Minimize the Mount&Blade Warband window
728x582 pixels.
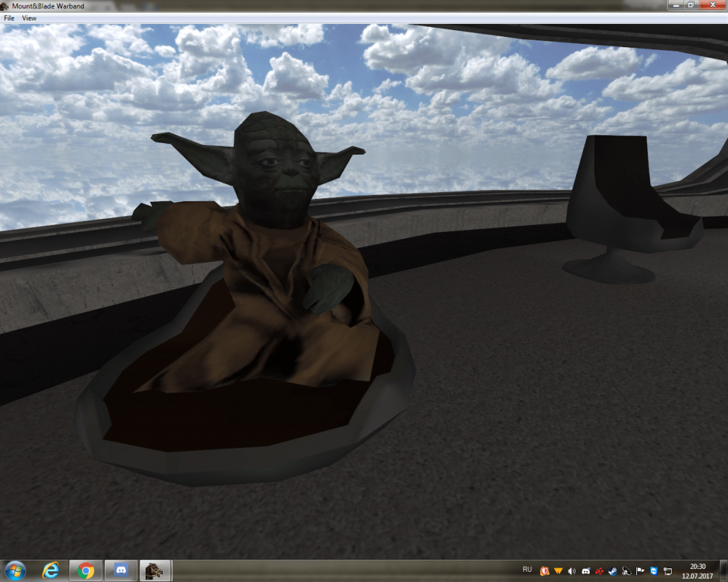coord(676,5)
